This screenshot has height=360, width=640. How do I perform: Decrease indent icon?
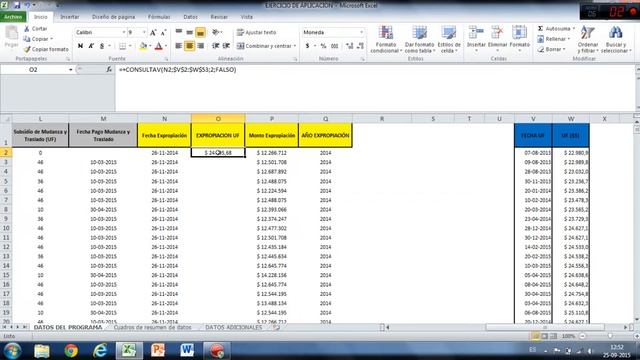(x=216, y=46)
